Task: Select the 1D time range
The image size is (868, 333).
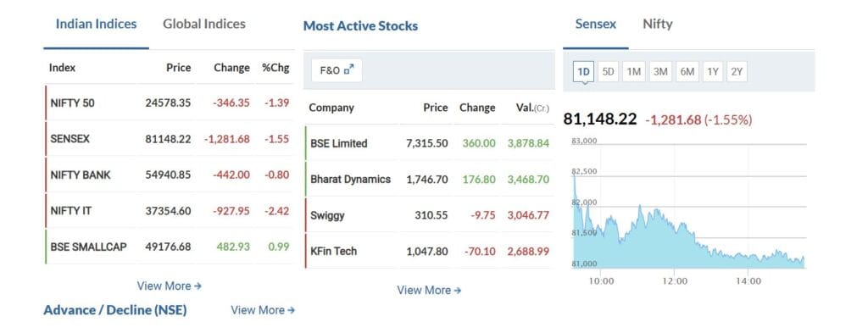Action: click(x=583, y=72)
